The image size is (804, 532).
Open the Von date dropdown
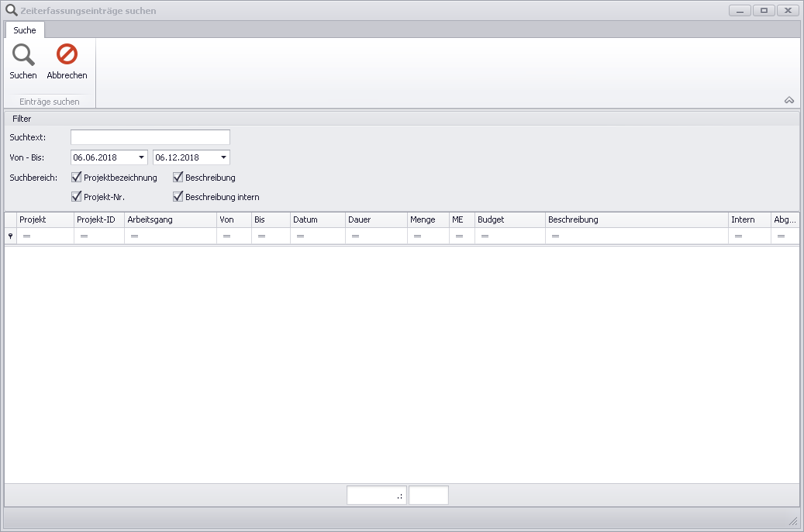[x=141, y=157]
